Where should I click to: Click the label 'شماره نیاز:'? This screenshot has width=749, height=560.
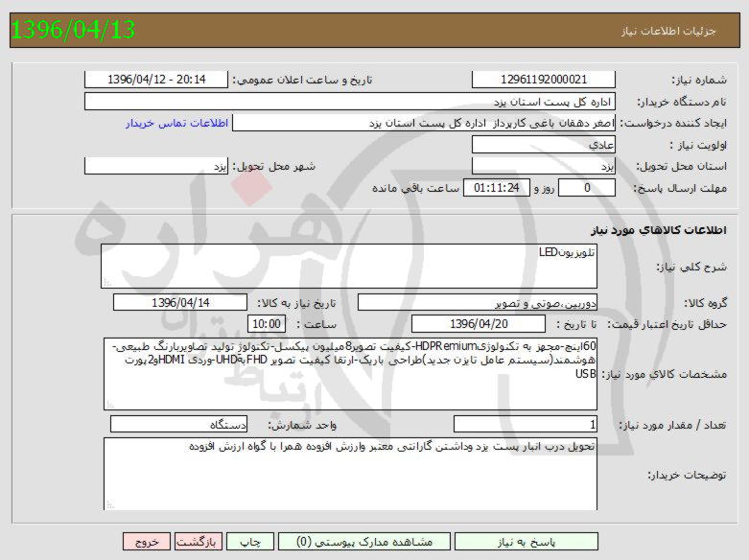pyautogui.click(x=699, y=80)
